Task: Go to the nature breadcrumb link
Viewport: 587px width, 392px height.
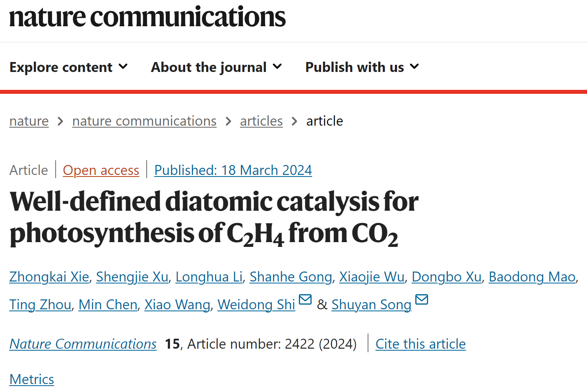Action: pyautogui.click(x=29, y=121)
